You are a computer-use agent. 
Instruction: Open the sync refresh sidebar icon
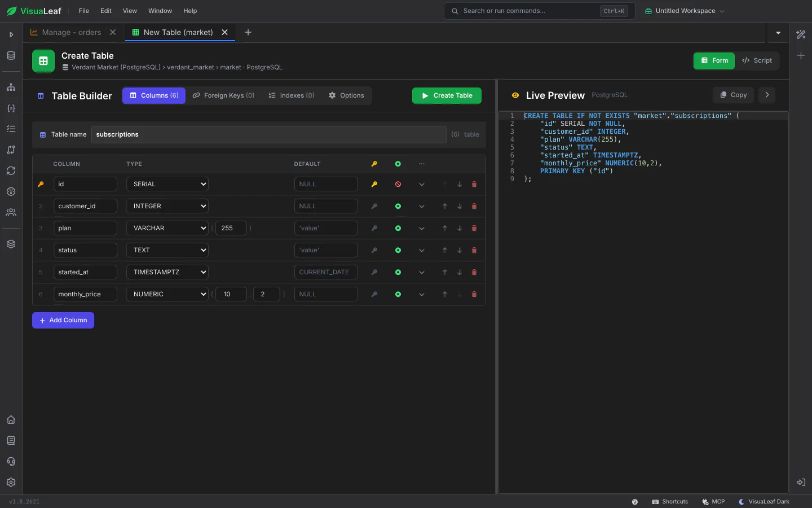click(11, 170)
